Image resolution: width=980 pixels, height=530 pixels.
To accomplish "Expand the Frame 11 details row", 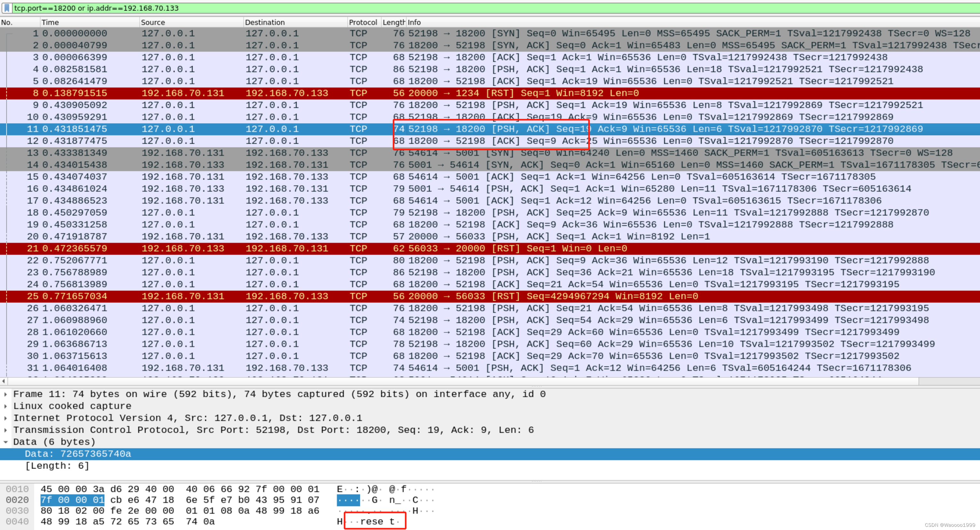I will click(x=5, y=394).
